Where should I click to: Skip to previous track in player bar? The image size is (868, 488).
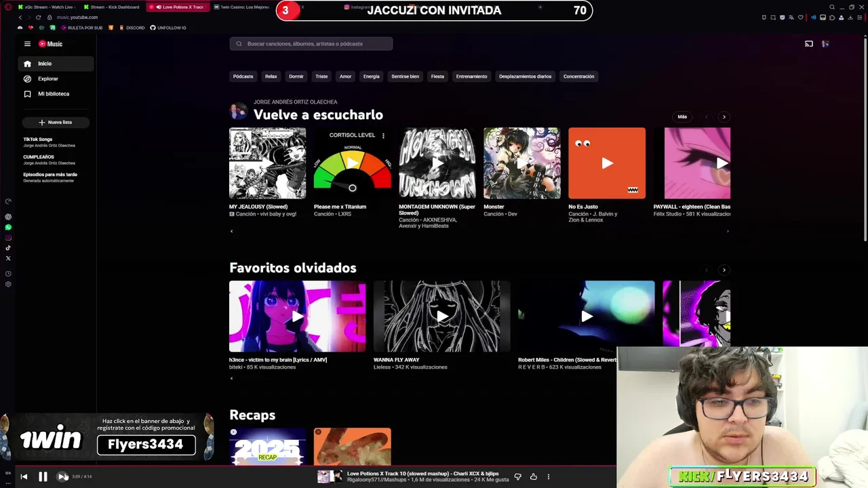click(24, 476)
